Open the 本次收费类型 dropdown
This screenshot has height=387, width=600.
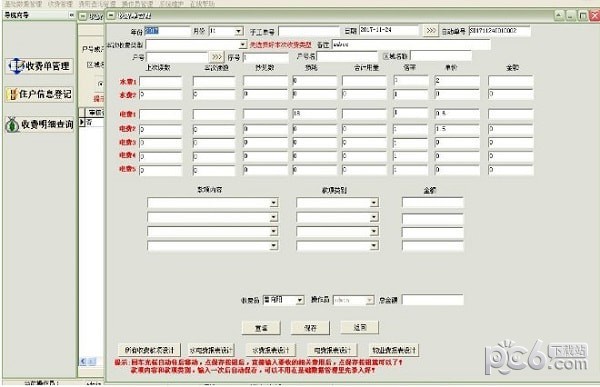click(x=242, y=45)
